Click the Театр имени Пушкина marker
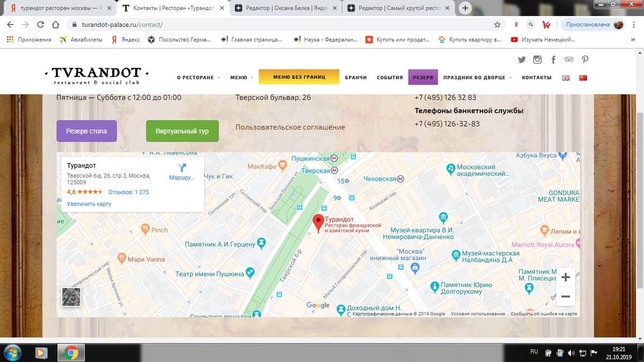 coord(250,274)
